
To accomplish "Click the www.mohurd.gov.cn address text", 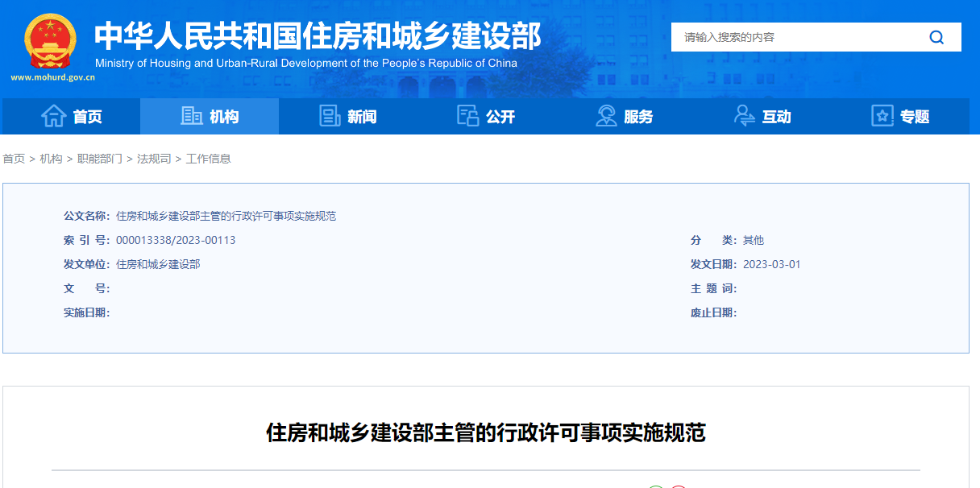I will [x=52, y=78].
